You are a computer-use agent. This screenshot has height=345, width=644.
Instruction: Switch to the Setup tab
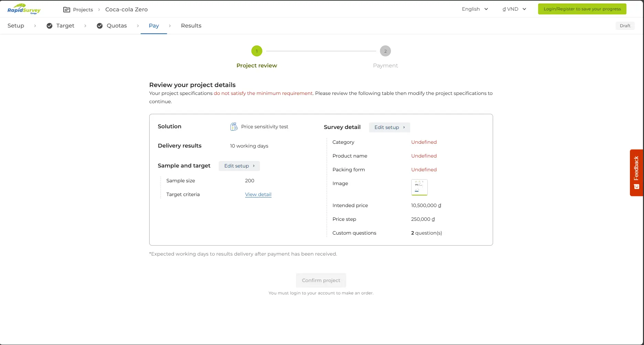tap(16, 26)
